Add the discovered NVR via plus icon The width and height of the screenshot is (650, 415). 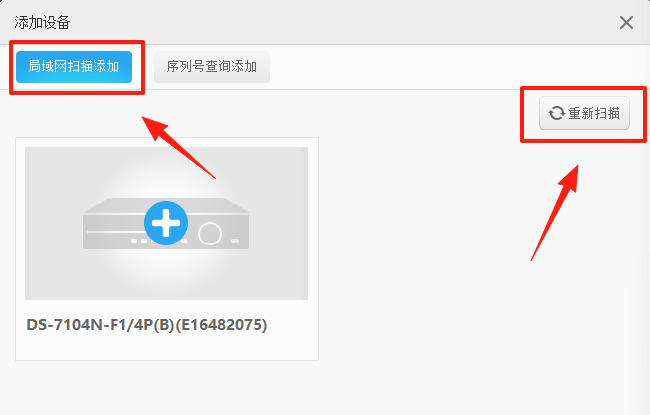pos(166,223)
